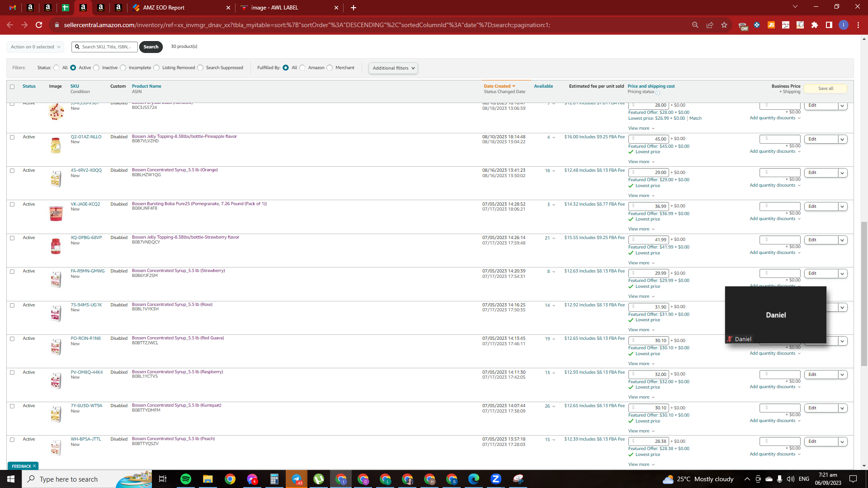Open Task View on the taskbar
The image size is (868, 488).
pos(163,479)
